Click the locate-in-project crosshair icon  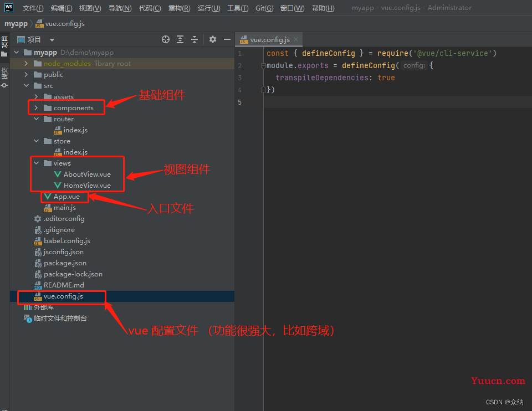[x=166, y=39]
